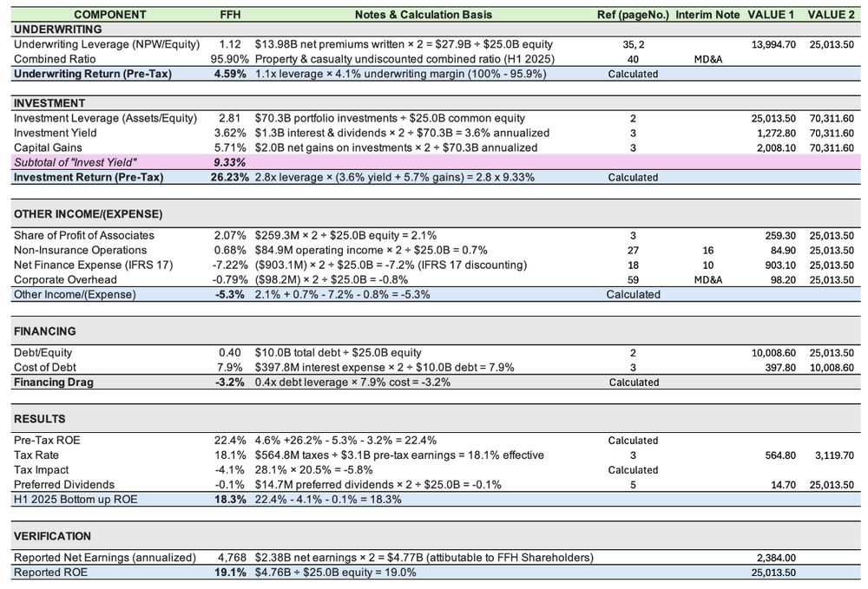Select the 397.80 value cell

780,367
